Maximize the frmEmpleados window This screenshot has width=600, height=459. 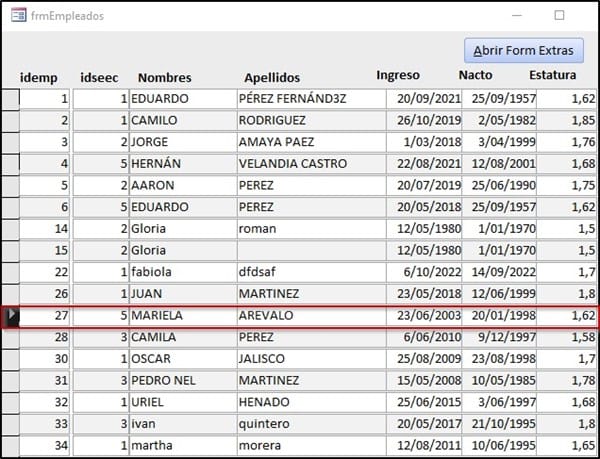pyautogui.click(x=559, y=16)
